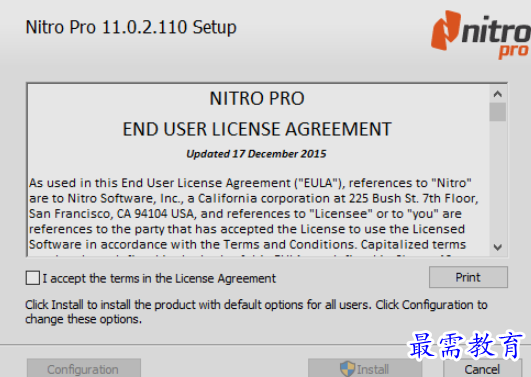Click the 'NITRO PRO' license heading
The image size is (531, 377).
pyautogui.click(x=257, y=99)
